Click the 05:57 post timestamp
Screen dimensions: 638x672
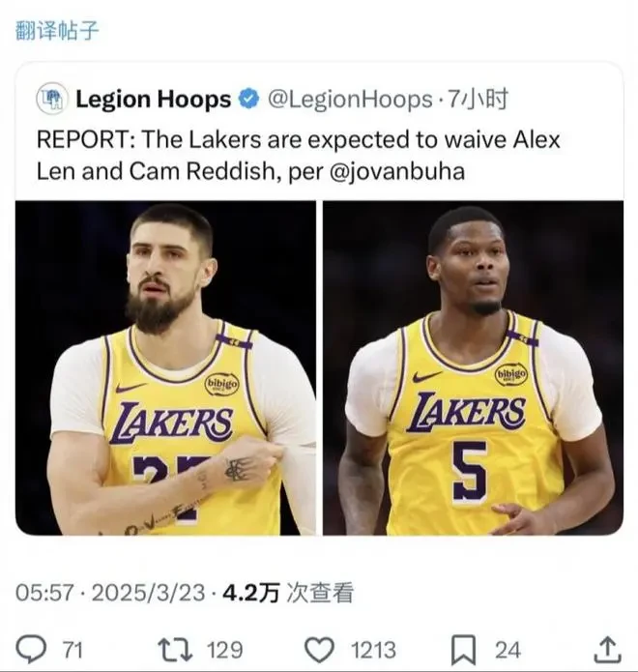pos(44,593)
